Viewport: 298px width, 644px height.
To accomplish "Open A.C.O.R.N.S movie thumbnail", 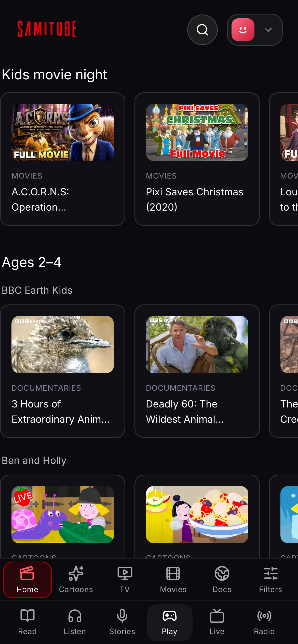I will coord(63,132).
